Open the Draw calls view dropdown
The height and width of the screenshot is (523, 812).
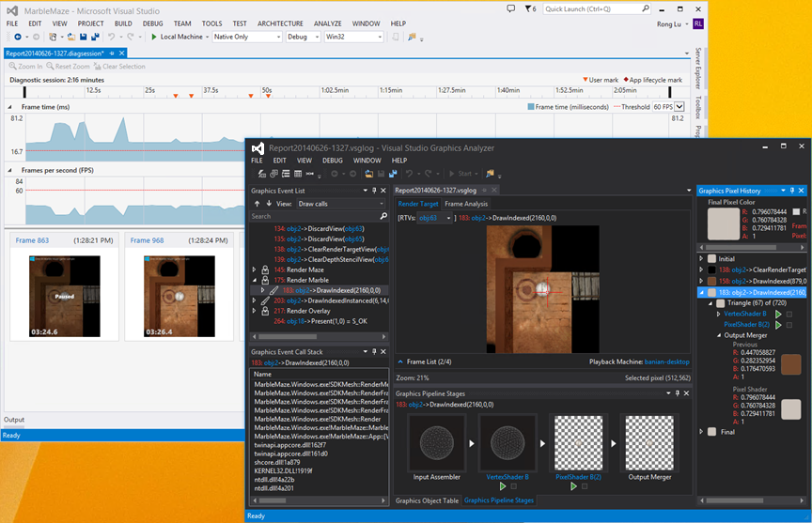(x=341, y=204)
